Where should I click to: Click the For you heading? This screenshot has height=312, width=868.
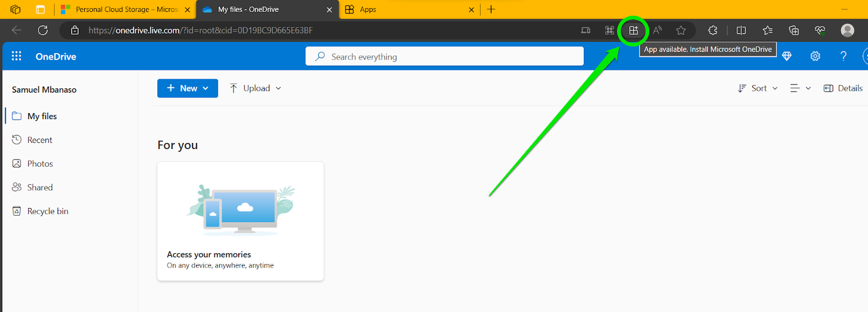tap(177, 145)
